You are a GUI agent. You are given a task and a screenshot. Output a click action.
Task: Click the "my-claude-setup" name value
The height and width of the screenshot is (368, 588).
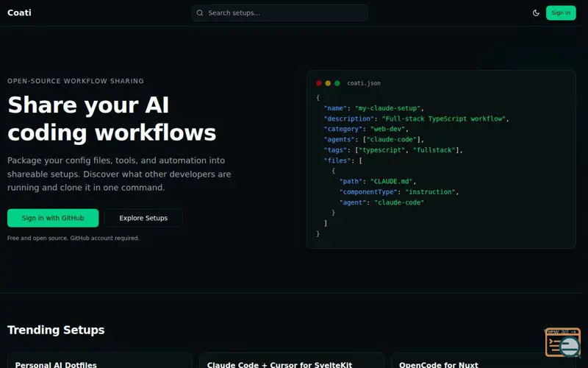(x=387, y=108)
